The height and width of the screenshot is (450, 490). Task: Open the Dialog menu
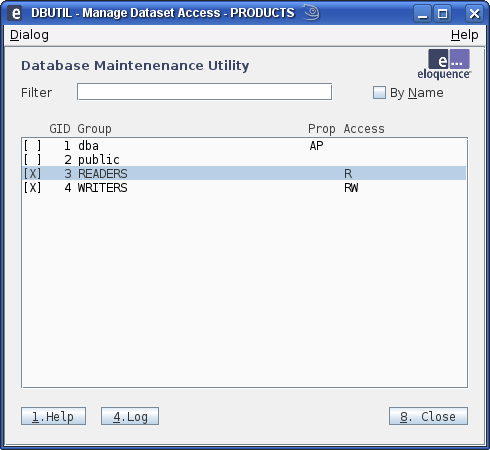(29, 35)
